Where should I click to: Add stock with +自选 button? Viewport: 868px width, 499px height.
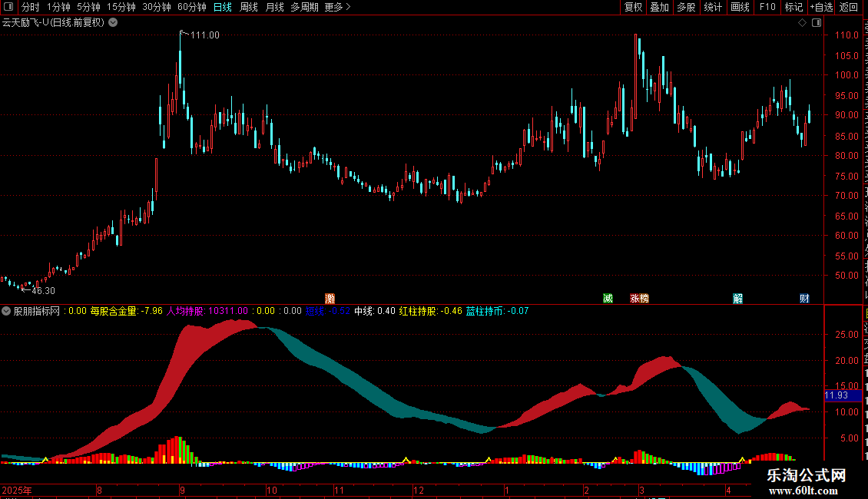click(x=821, y=7)
